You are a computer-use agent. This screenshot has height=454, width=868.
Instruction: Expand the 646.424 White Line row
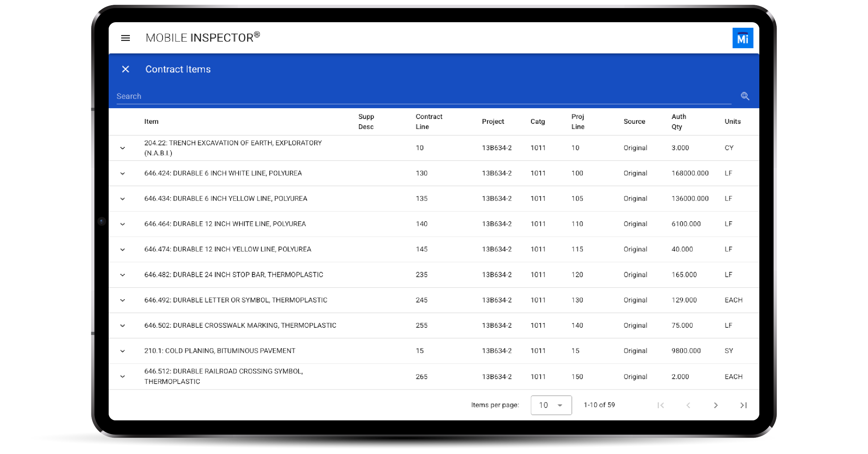123,173
